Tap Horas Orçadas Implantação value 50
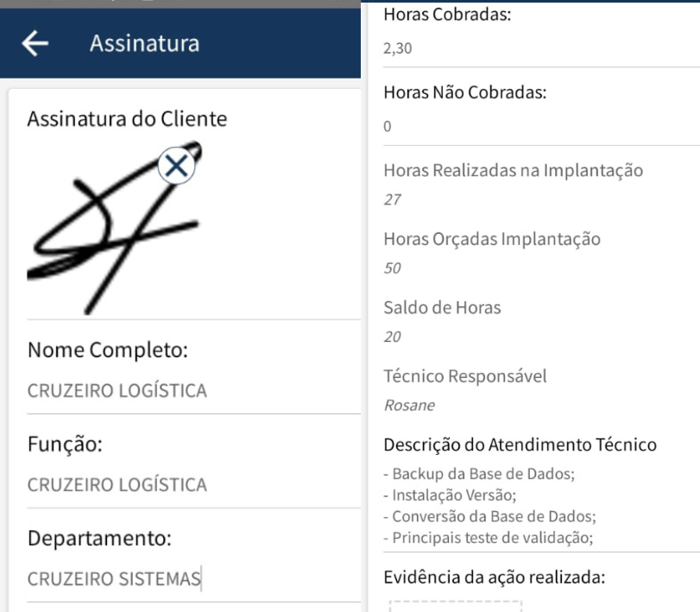This screenshot has height=612, width=700. point(393,268)
